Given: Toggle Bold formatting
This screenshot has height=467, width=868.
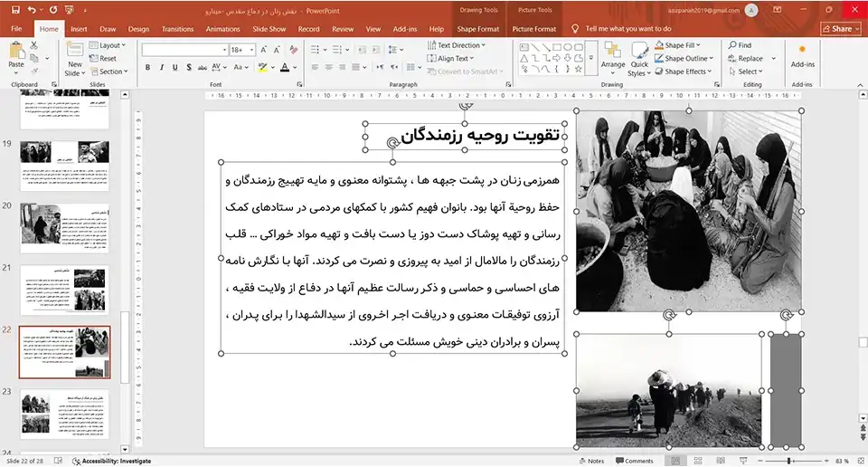Looking at the screenshot, I should [x=147, y=67].
